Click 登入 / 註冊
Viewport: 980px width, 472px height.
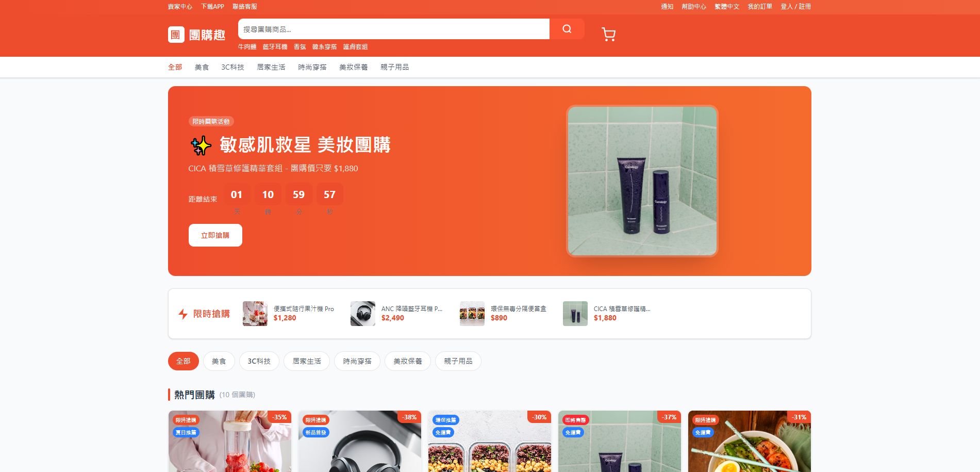pyautogui.click(x=796, y=7)
